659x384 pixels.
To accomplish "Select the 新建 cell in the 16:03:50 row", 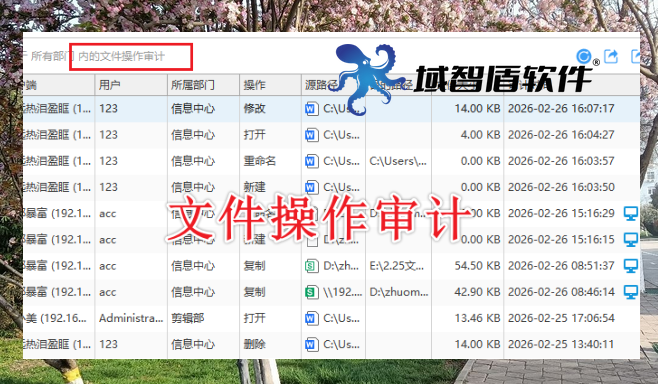I will (x=255, y=187).
